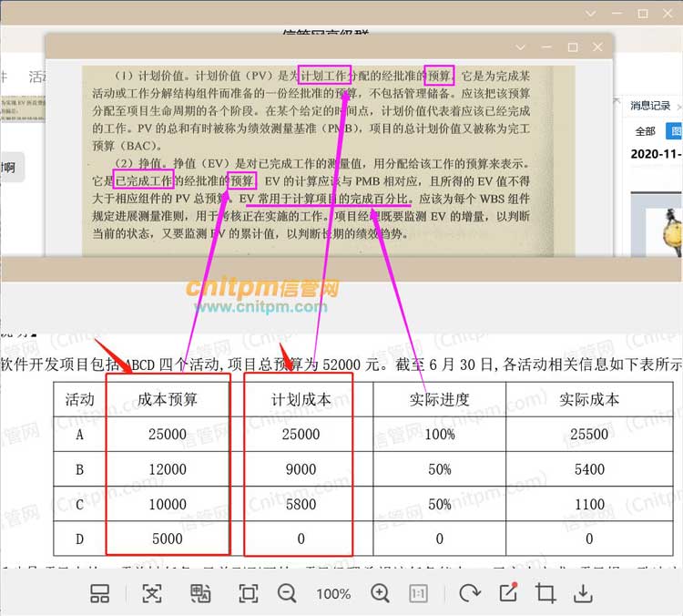Click the 100% zoom level indicator
683x616 pixels.
point(333,593)
